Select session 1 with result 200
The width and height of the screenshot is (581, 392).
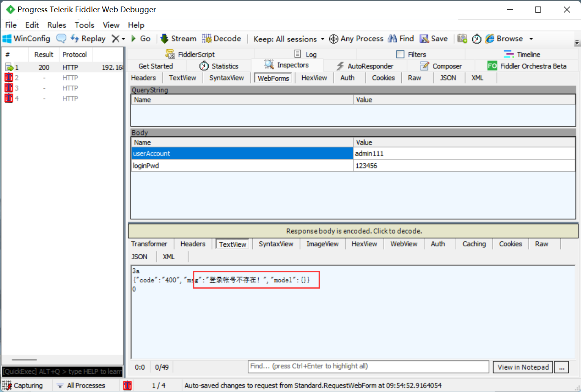tap(63, 68)
